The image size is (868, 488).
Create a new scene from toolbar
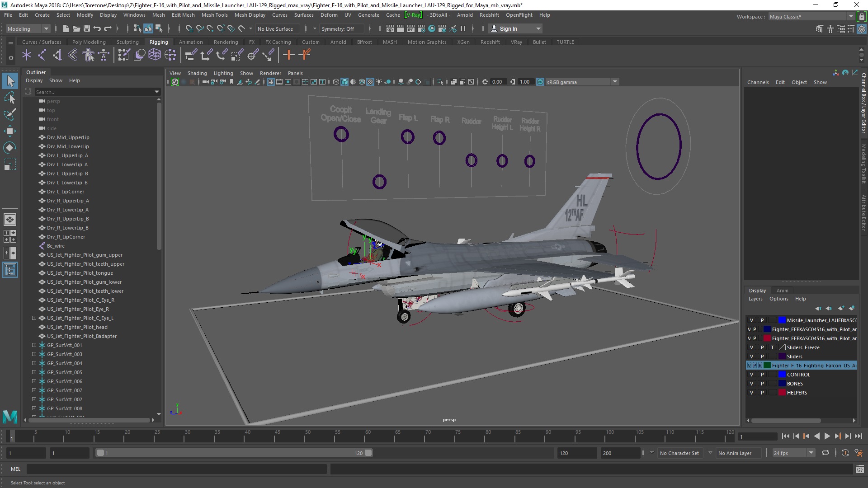[x=66, y=28]
